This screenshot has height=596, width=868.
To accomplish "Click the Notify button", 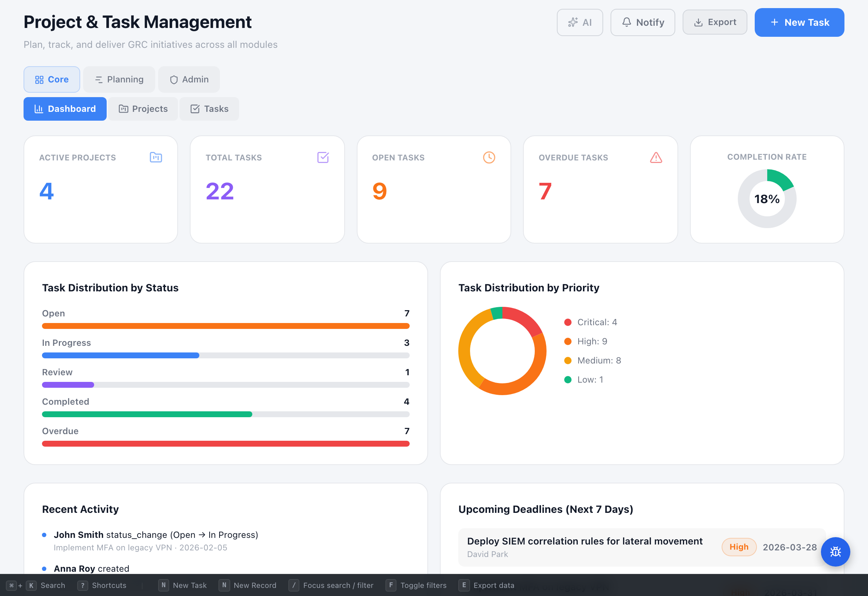I will point(643,22).
